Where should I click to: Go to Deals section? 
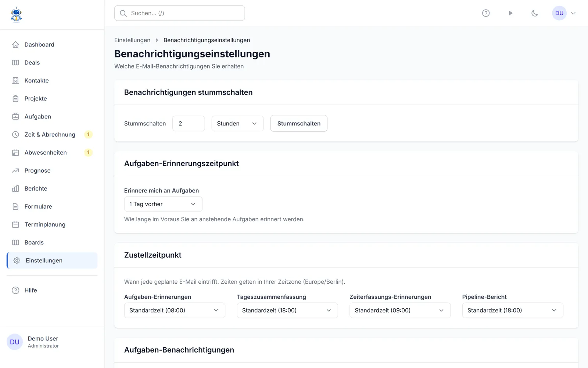tap(52, 63)
